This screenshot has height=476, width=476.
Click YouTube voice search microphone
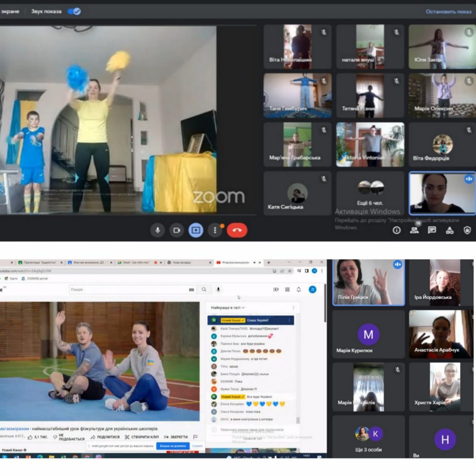point(218,290)
